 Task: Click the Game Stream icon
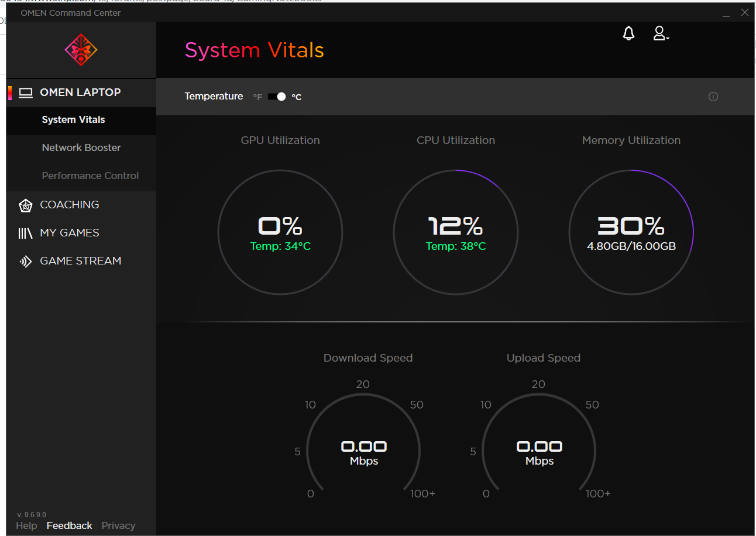[25, 261]
